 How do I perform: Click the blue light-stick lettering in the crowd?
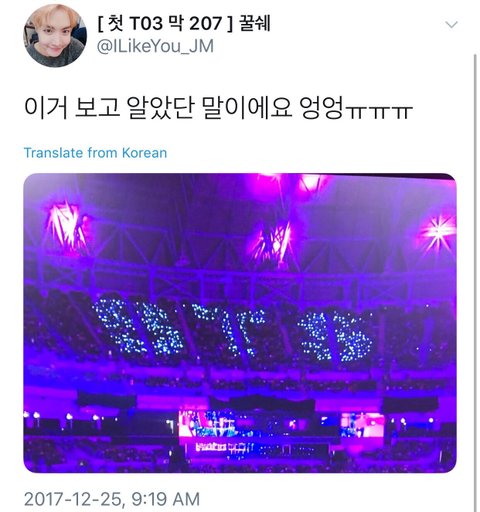tap(233, 330)
